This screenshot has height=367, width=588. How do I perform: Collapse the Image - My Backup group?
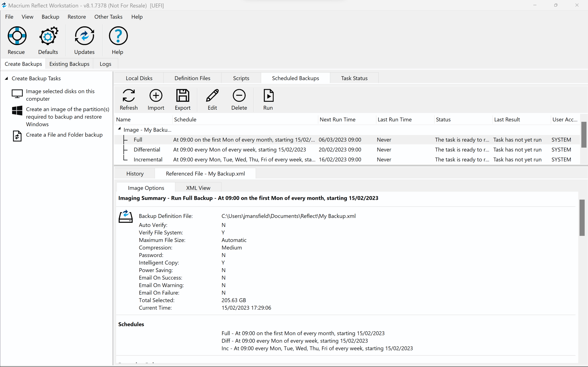pyautogui.click(x=119, y=129)
